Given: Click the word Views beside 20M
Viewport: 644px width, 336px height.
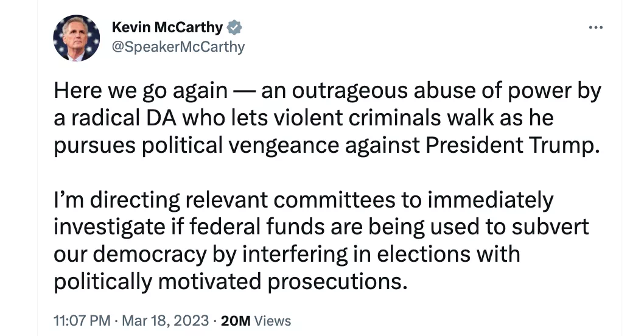Looking at the screenshot, I should click(272, 320).
